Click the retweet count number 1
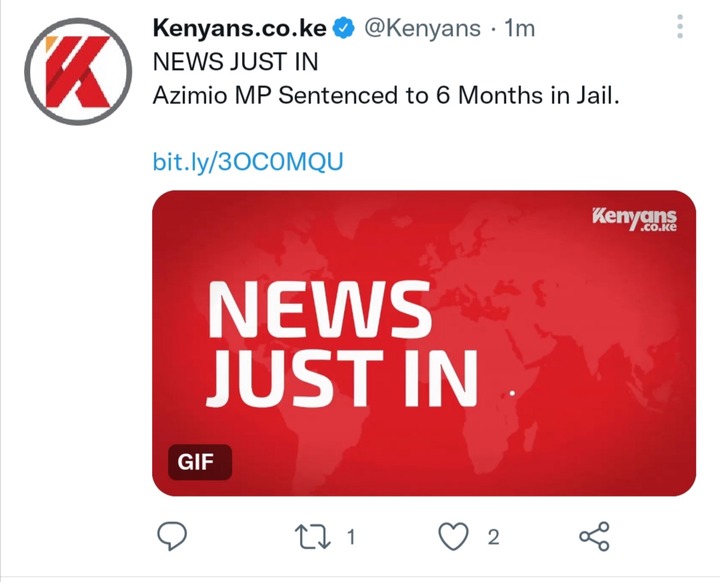The height and width of the screenshot is (582, 720). point(351,537)
